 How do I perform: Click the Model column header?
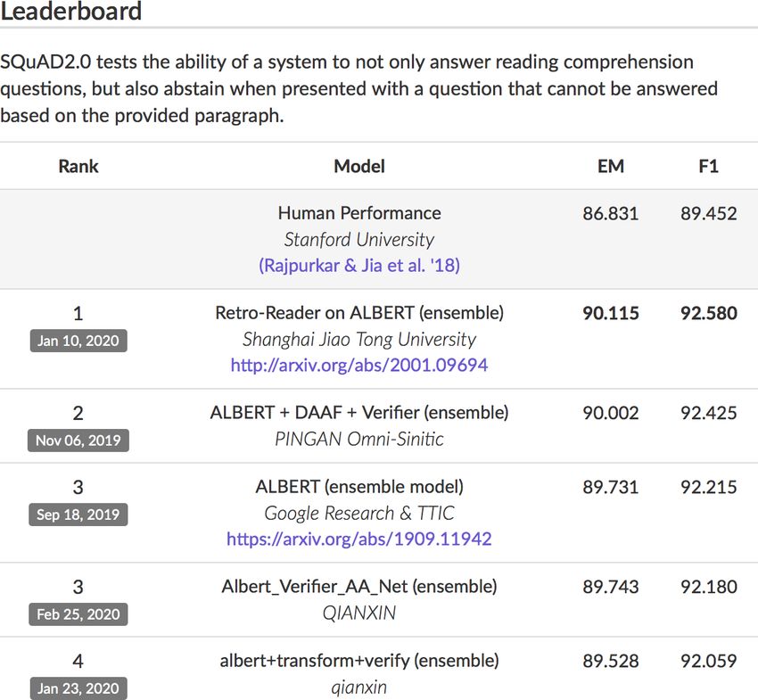click(x=359, y=166)
